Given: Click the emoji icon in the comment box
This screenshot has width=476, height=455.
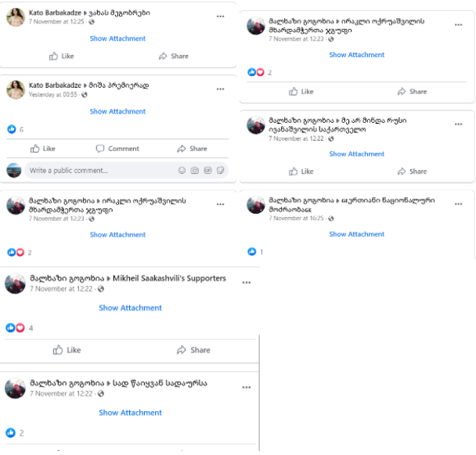Looking at the screenshot, I should [182, 171].
